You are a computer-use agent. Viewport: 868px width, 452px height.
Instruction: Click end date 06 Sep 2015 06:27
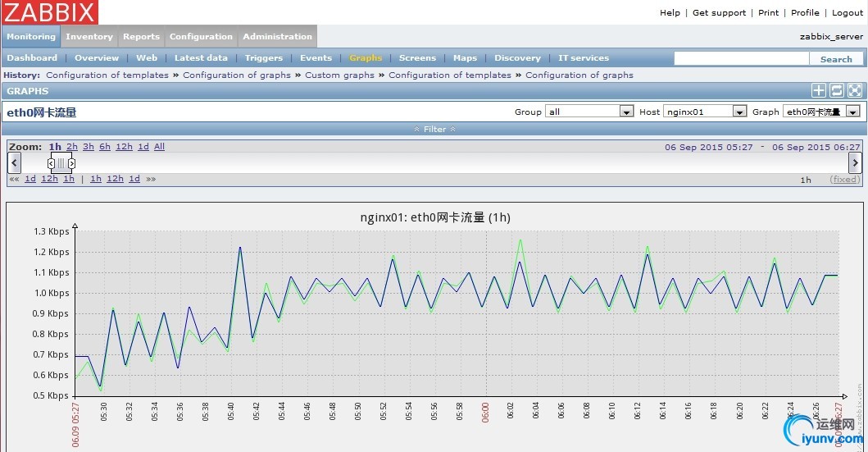click(x=816, y=148)
